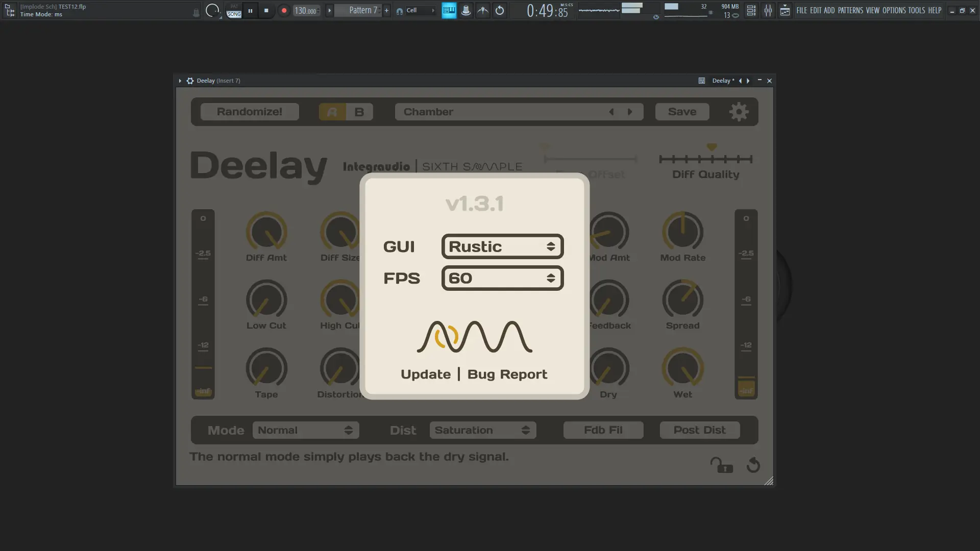Toggle A preset slot

pyautogui.click(x=332, y=112)
